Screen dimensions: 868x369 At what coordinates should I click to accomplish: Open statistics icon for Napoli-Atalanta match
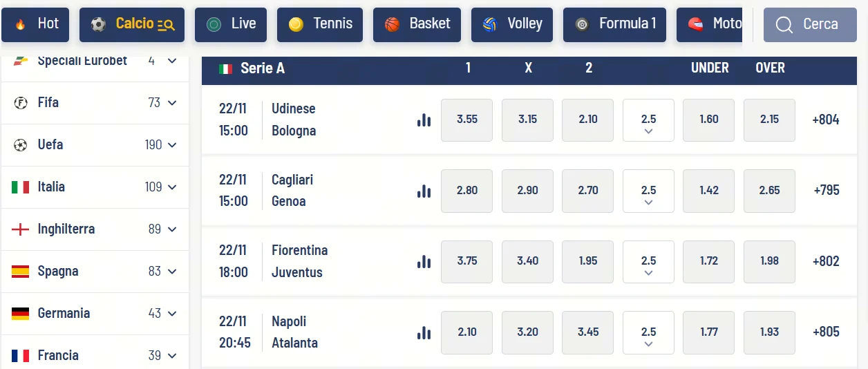(x=424, y=333)
